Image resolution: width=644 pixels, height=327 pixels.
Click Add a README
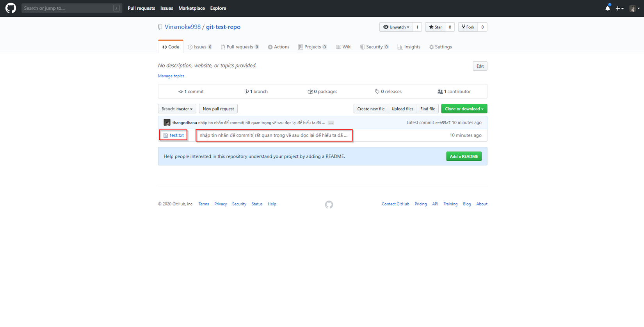(x=464, y=156)
